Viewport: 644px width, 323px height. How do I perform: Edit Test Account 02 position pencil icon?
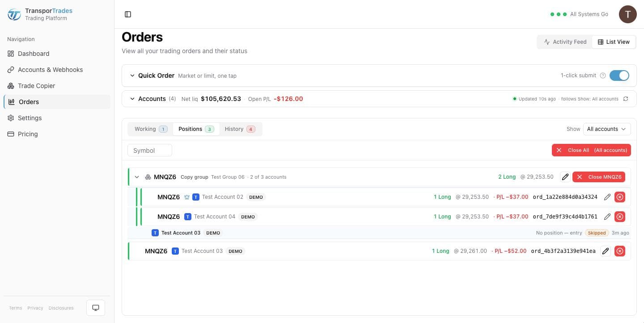(607, 197)
